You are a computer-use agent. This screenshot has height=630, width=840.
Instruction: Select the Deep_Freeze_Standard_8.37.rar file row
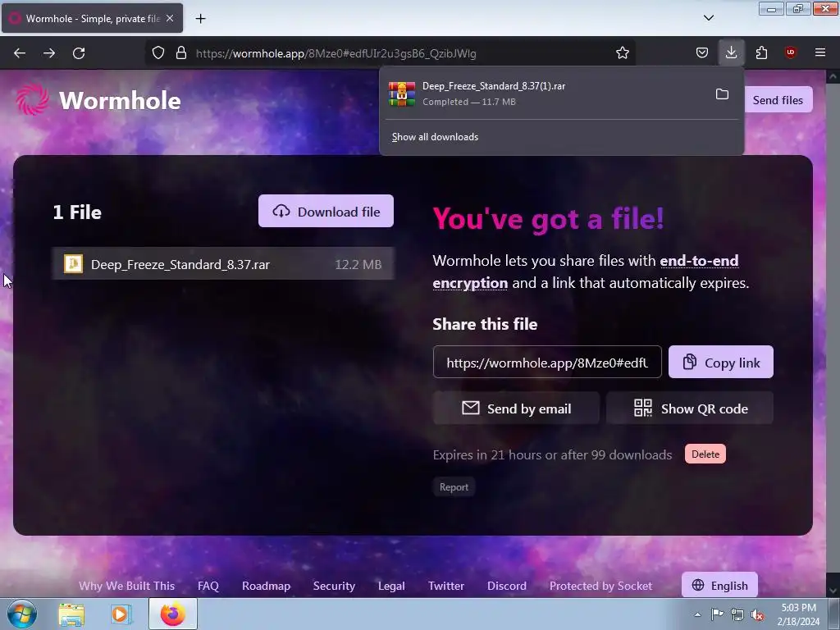pos(223,264)
